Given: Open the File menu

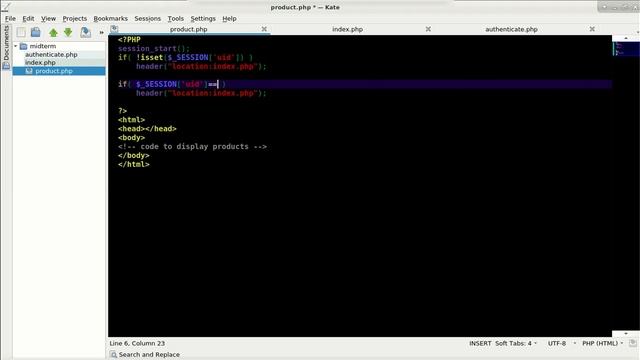Looking at the screenshot, I should (x=10, y=18).
